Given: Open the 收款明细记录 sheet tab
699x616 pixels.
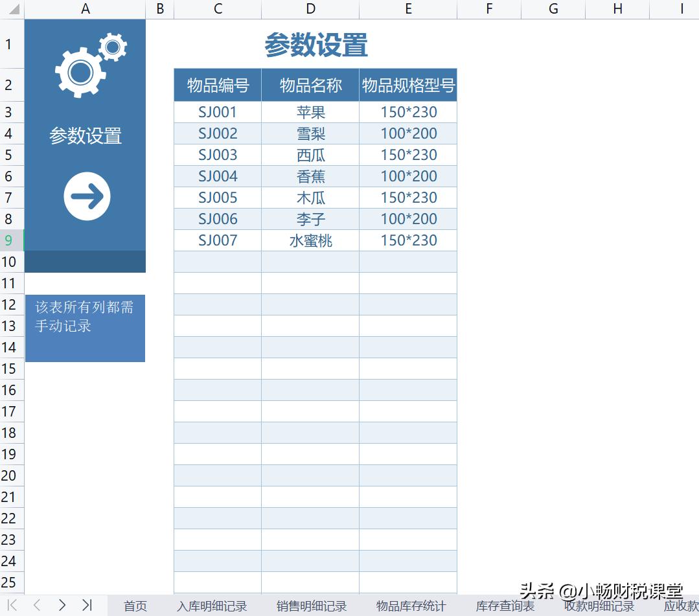Looking at the screenshot, I should [599, 606].
